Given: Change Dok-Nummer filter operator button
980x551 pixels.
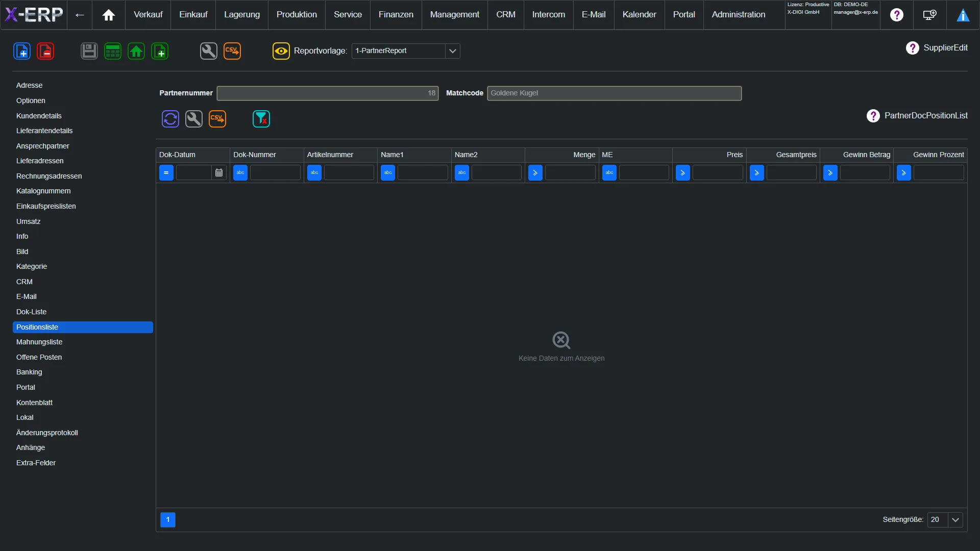Looking at the screenshot, I should pyautogui.click(x=240, y=172).
